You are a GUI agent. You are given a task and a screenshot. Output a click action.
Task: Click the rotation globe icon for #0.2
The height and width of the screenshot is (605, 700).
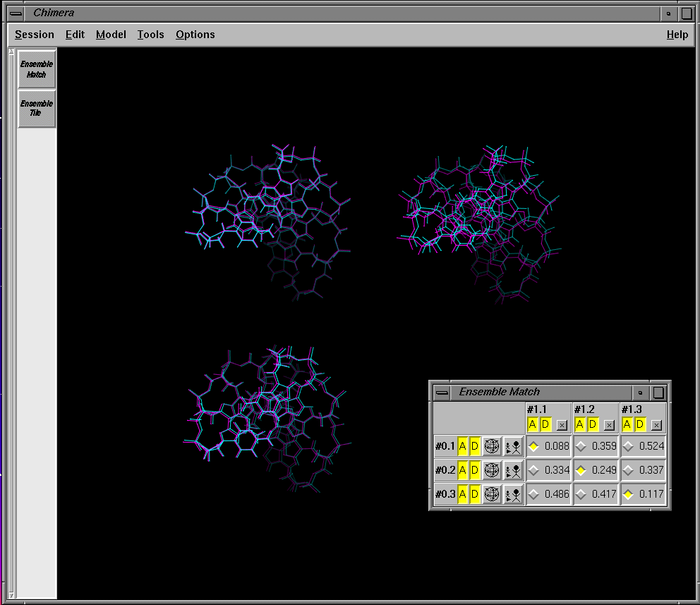coord(492,470)
